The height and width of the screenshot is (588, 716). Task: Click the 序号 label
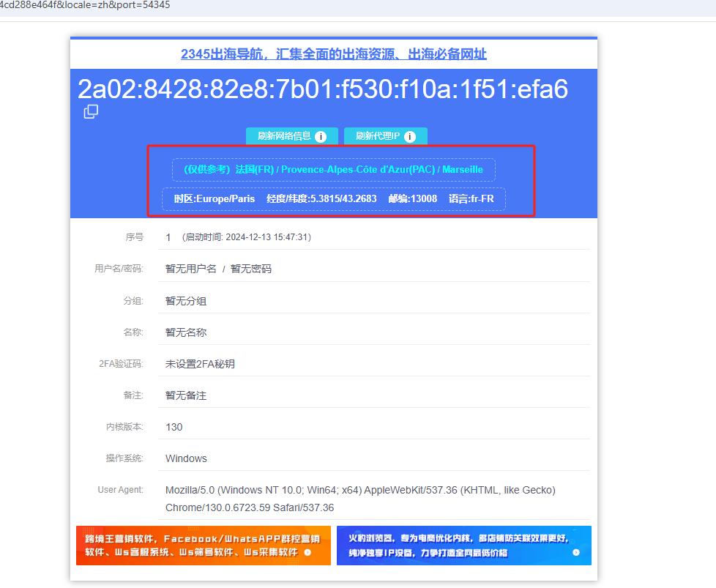click(x=134, y=237)
